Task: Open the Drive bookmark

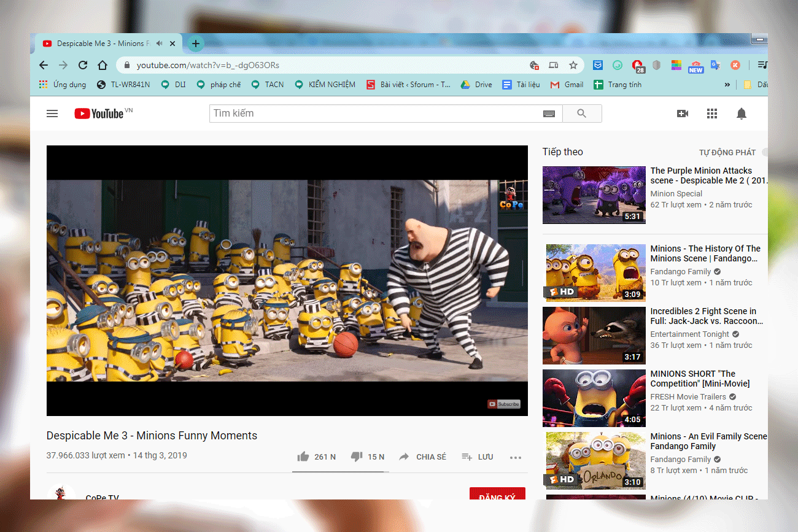Action: tap(477, 85)
